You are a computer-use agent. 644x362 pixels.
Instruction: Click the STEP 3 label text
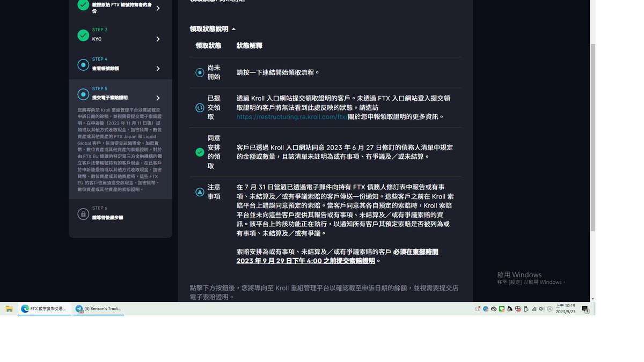coord(100,29)
